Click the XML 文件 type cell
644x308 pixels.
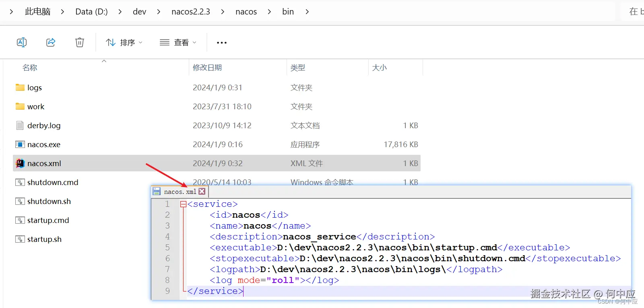point(307,163)
